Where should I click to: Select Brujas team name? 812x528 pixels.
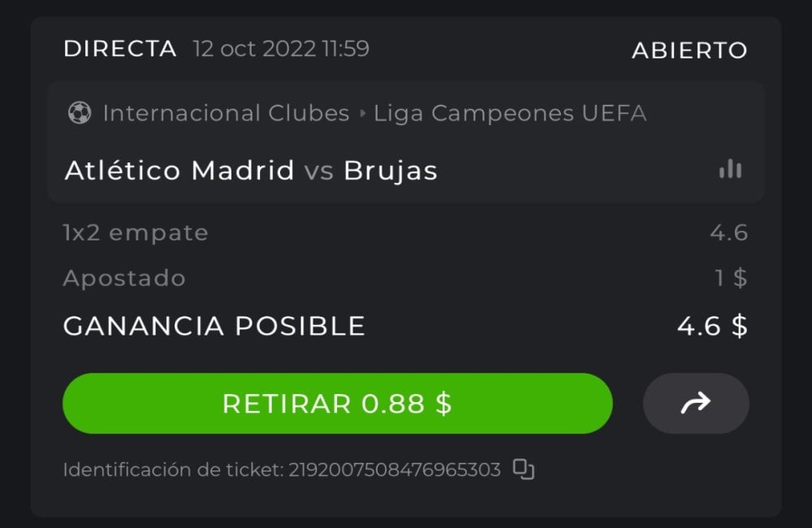pos(391,171)
